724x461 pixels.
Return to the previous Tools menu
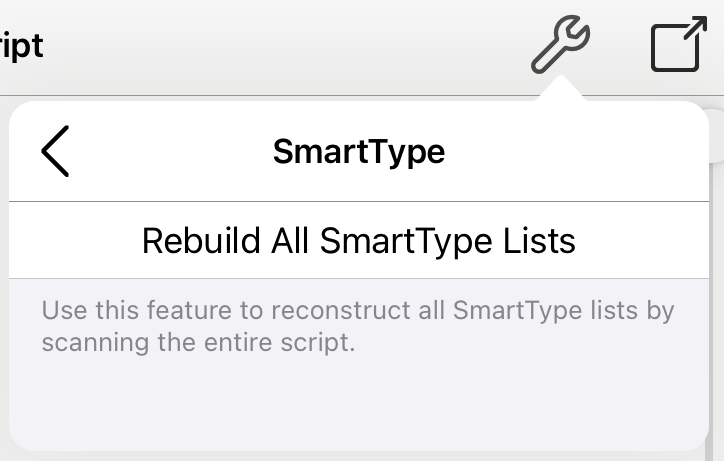pyautogui.click(x=55, y=151)
